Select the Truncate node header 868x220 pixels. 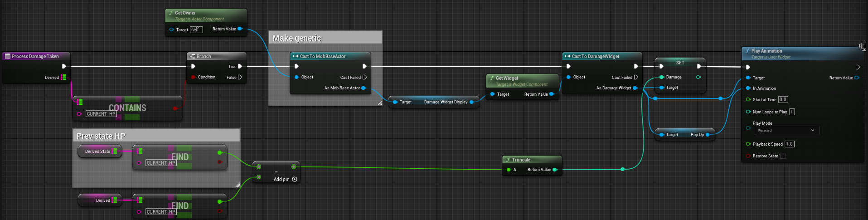(532, 160)
